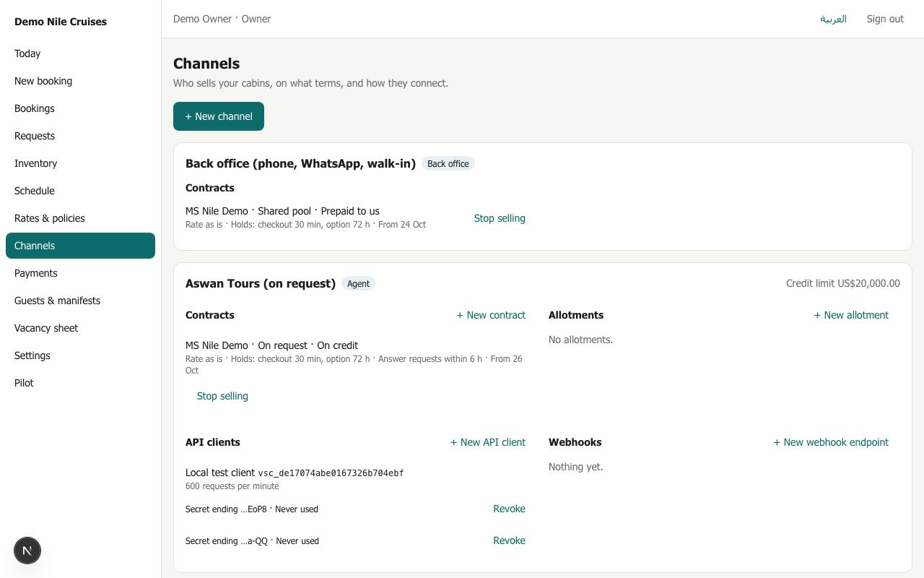The image size is (924, 578).
Task: Select Requests in the sidebar
Action: pyautogui.click(x=80, y=136)
